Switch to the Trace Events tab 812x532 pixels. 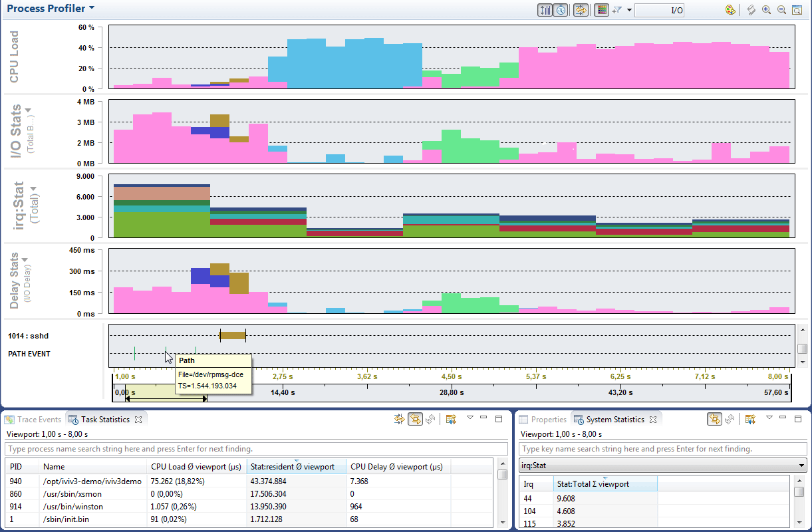(x=33, y=420)
